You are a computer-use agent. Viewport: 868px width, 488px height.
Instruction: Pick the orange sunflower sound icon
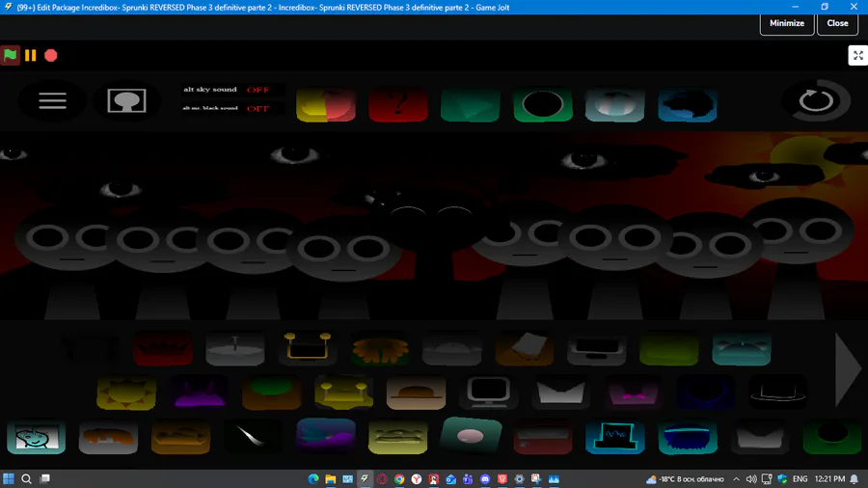pyautogui.click(x=380, y=348)
